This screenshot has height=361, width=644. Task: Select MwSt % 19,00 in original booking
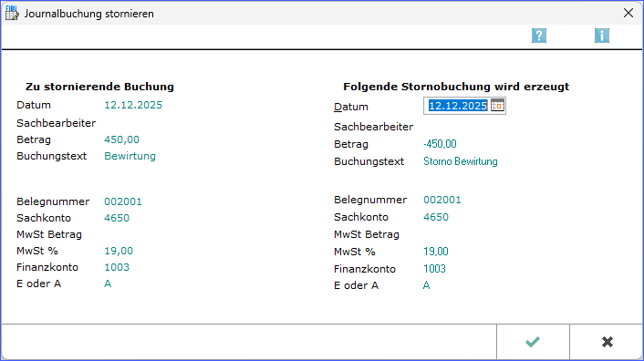coord(119,251)
